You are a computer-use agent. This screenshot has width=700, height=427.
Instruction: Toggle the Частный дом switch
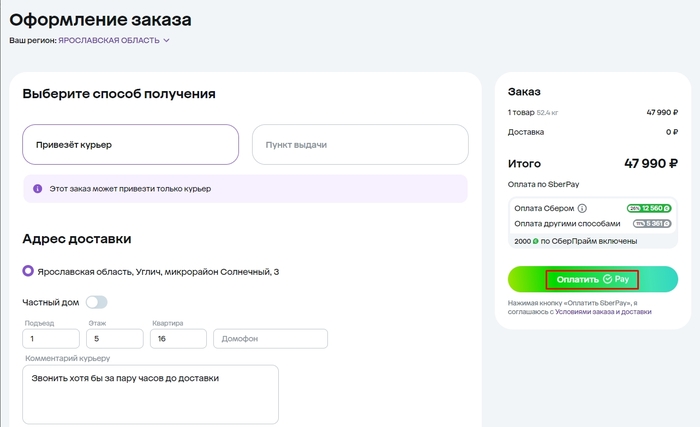(97, 302)
